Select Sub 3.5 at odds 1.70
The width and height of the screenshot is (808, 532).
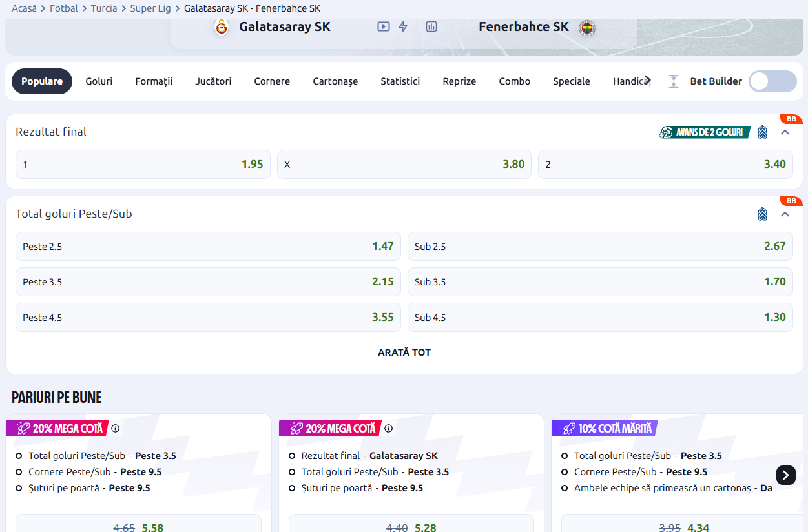600,281
